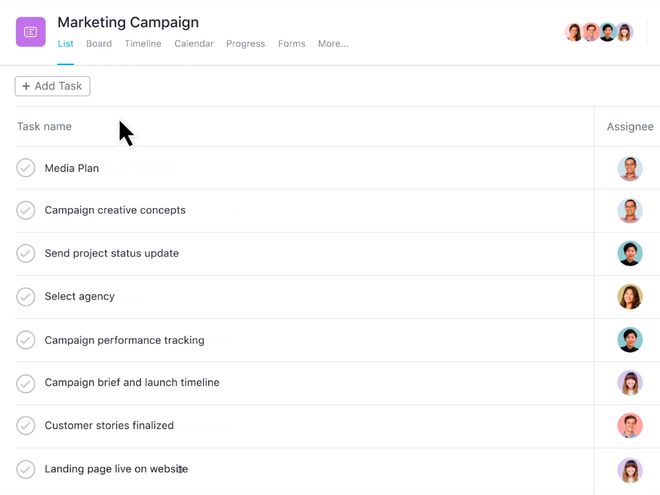Click first member avatar in project header
The height and width of the screenshot is (495, 660).
tap(574, 32)
